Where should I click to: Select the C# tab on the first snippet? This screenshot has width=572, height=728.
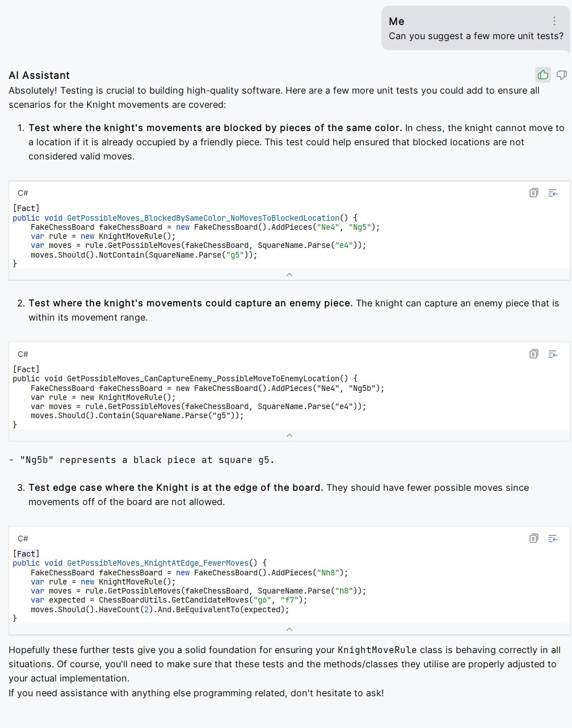23,193
